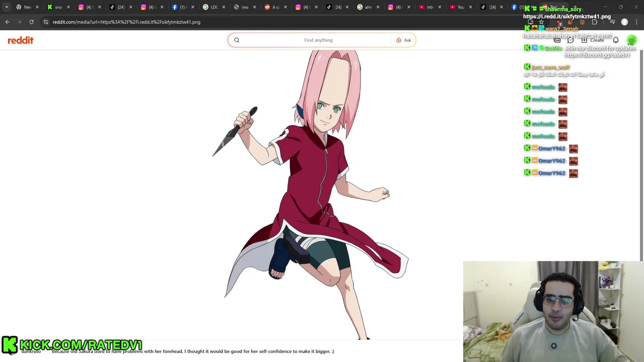This screenshot has width=644, height=362.
Task: Click the Ask button in the search bar
Action: (404, 40)
